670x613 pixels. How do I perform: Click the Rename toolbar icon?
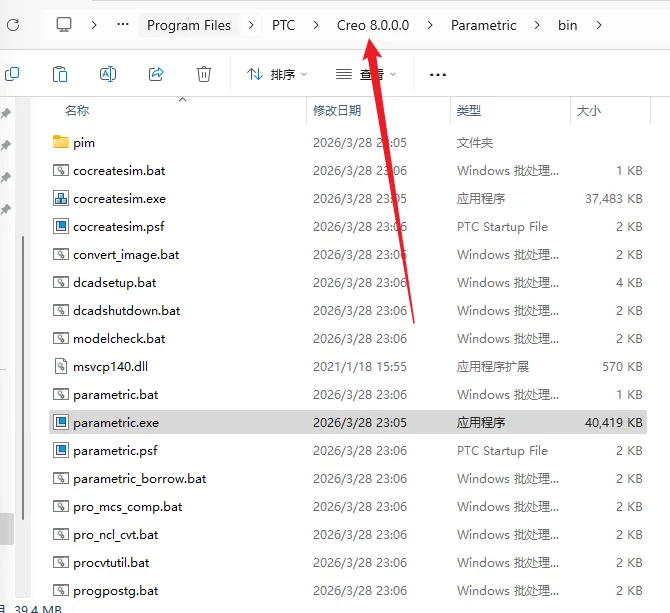108,74
